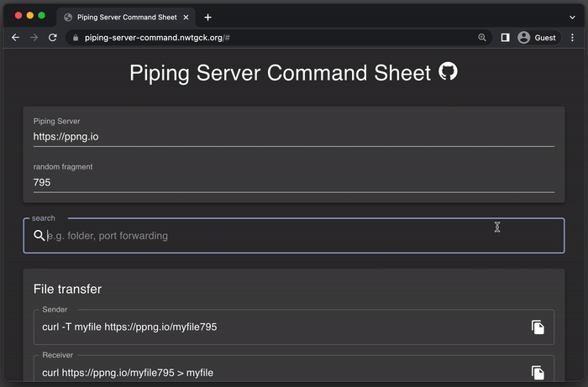Copy the Receiver curl command
Viewport: 588px width, 387px height.
click(538, 372)
